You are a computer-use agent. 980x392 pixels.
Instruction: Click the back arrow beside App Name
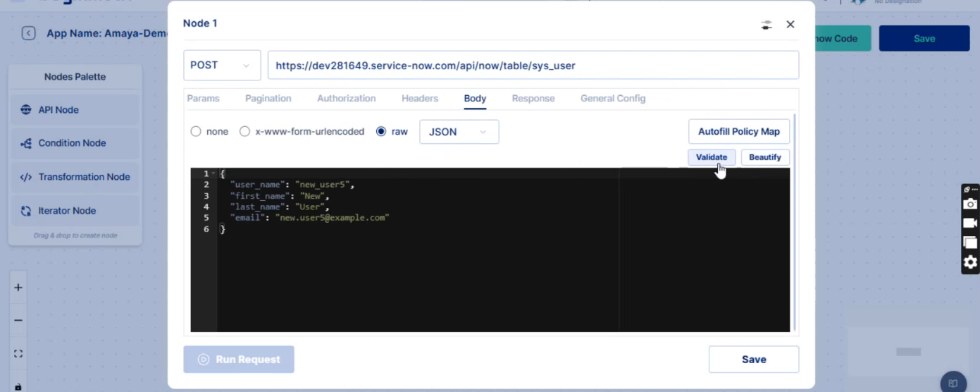pyautogui.click(x=28, y=33)
